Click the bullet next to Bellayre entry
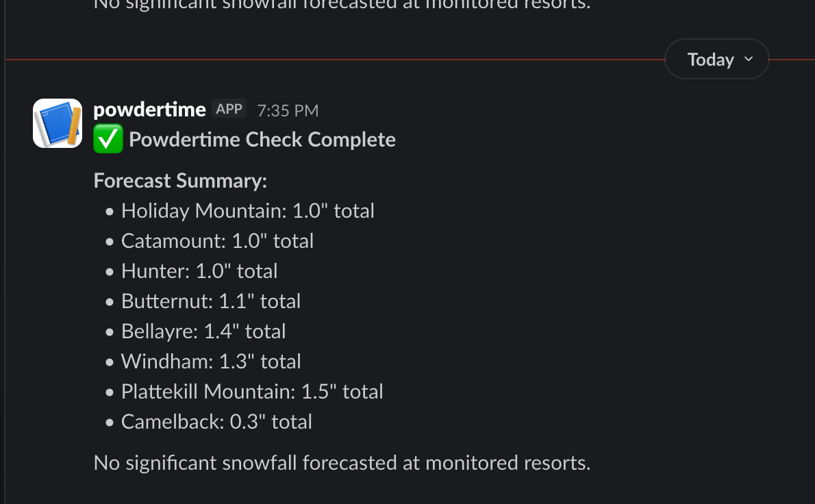 point(110,332)
